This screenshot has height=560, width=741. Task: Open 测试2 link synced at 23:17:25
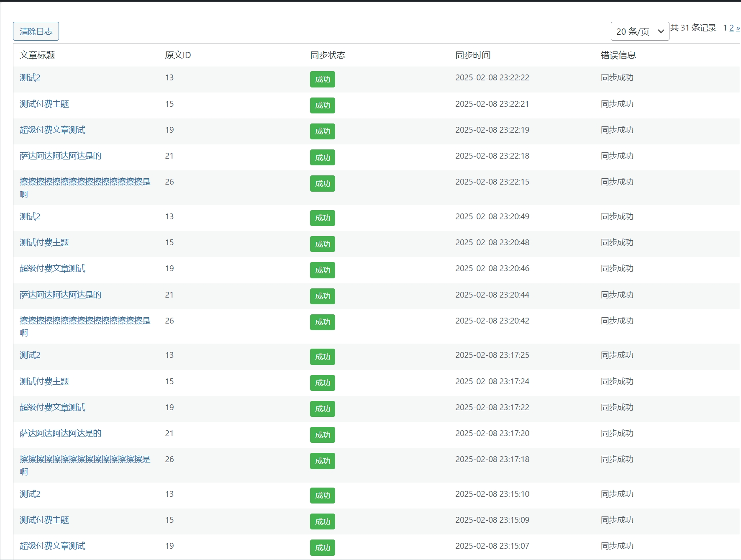click(30, 355)
